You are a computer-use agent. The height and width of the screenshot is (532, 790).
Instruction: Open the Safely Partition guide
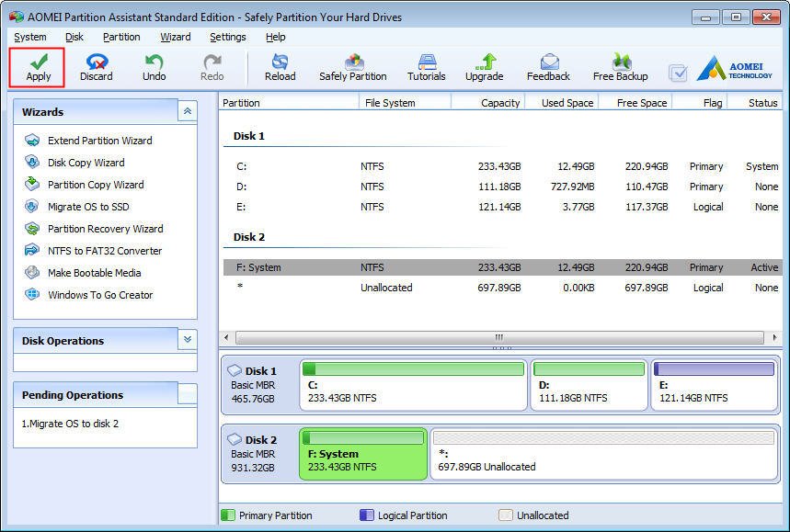tap(352, 67)
